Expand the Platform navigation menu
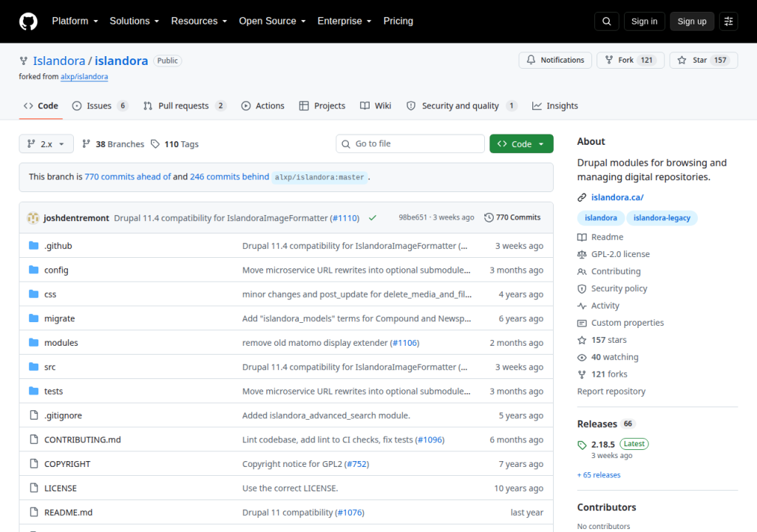Screen dimensions: 757x532 click(75, 21)
